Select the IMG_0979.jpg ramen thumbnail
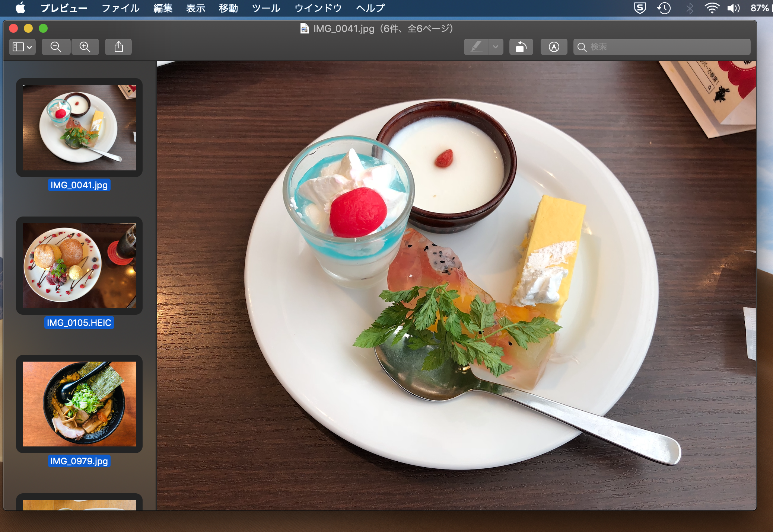 pyautogui.click(x=79, y=404)
